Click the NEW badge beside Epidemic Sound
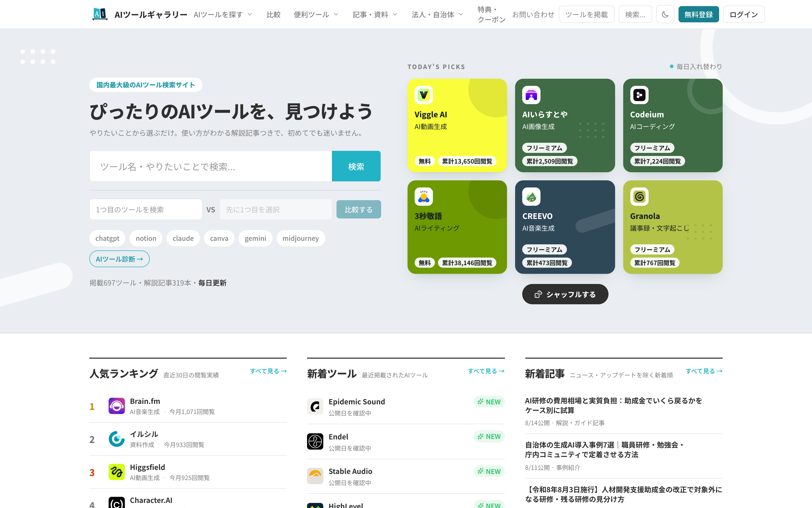Screen dimensions: 812x508 point(489,402)
